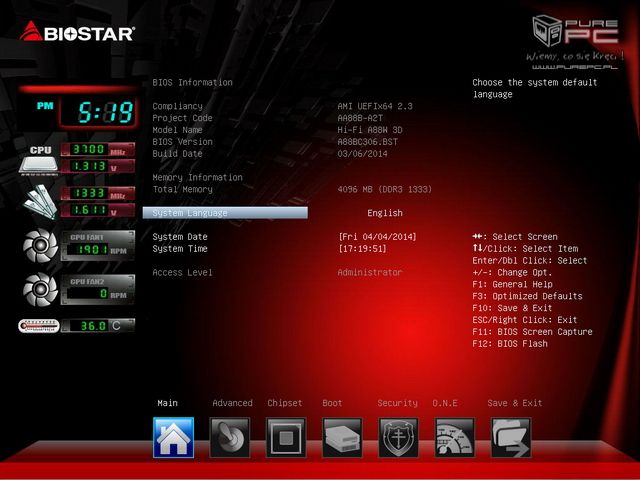This screenshot has width=640, height=480.
Task: Select the highlighted System Language row
Action: 225,213
